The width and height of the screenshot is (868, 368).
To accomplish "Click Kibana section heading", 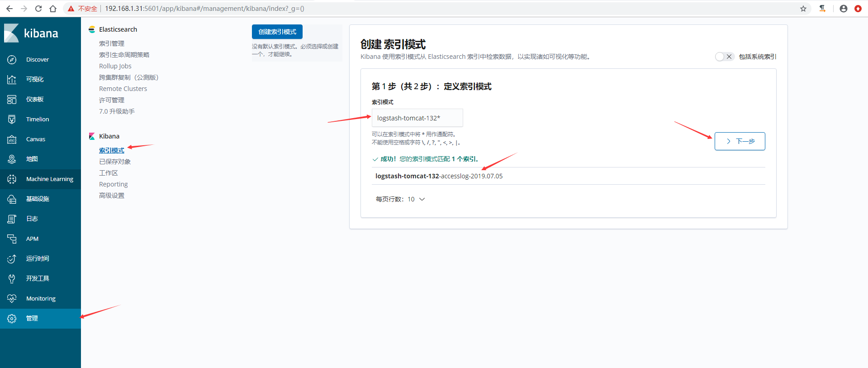I will 109,136.
